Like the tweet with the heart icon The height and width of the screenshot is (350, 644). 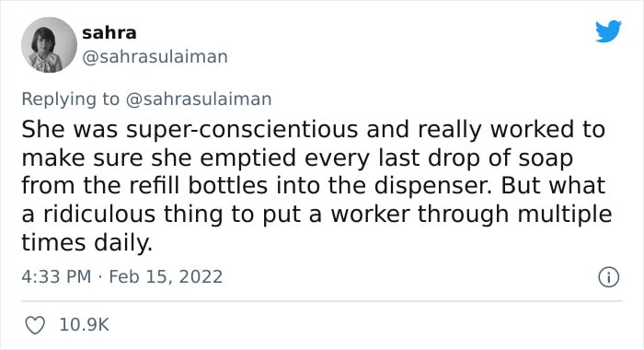(35, 325)
